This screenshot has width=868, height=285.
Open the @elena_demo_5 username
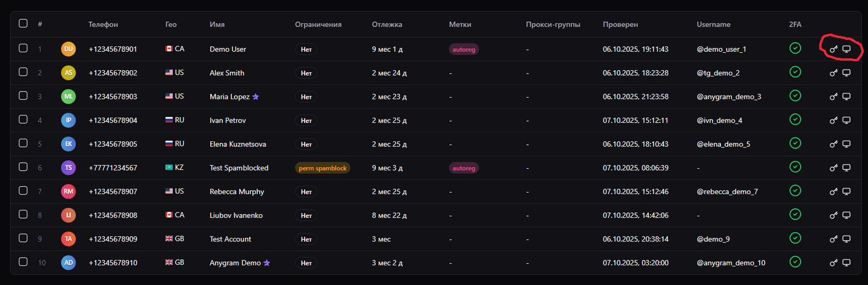click(723, 144)
